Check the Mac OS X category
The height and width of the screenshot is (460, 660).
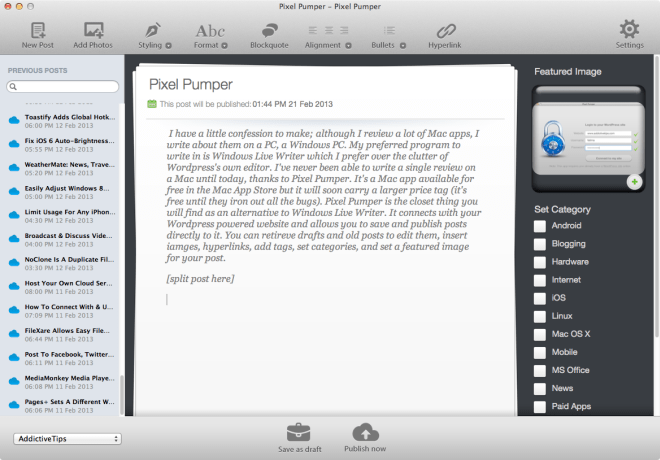(x=540, y=335)
